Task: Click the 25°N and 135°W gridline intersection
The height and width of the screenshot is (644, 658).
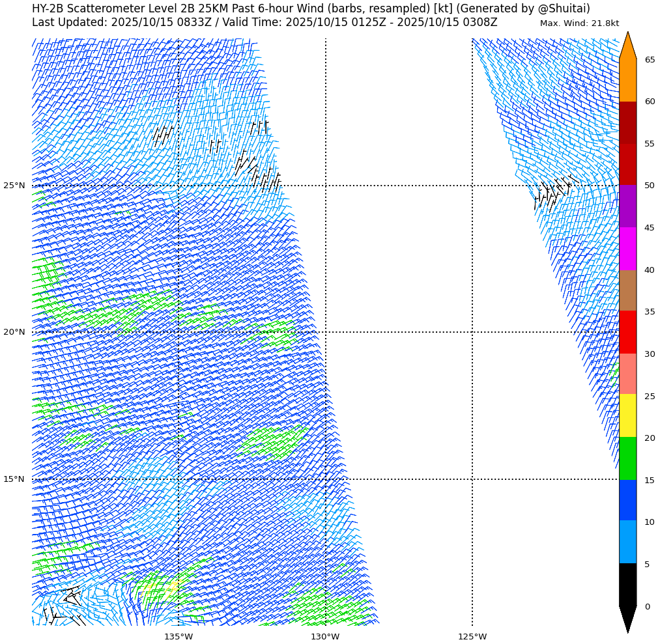Action: (x=179, y=186)
